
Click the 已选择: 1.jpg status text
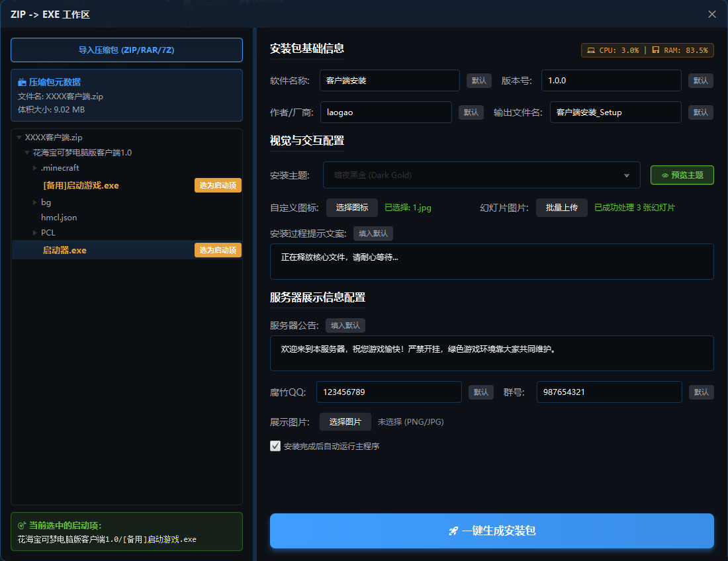coord(408,208)
